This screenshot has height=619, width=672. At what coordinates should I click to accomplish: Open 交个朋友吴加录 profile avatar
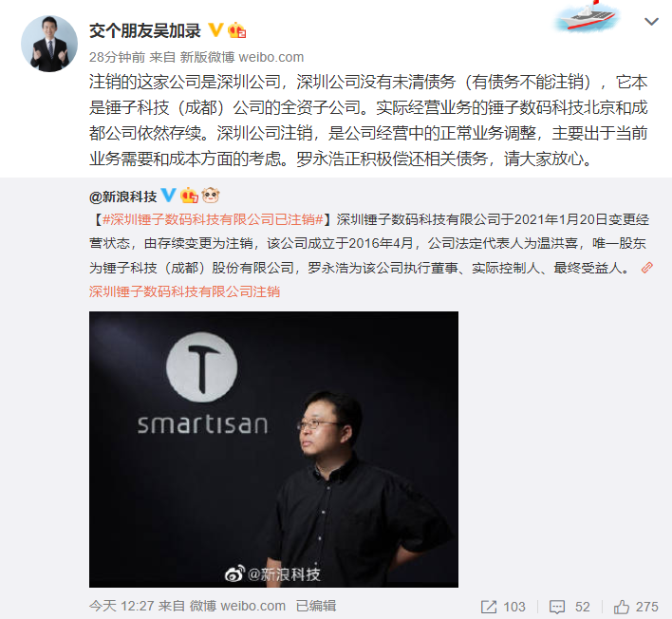[49, 44]
